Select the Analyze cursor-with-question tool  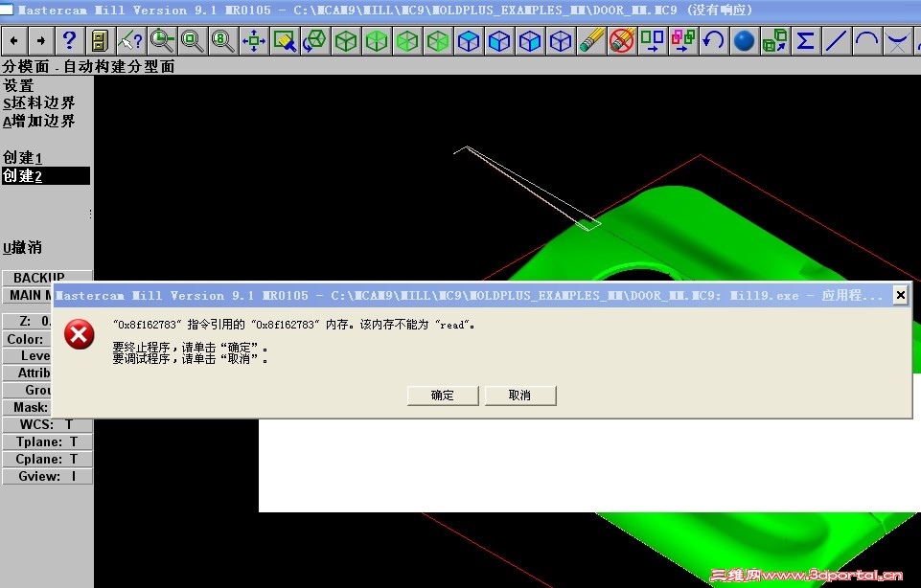[130, 40]
